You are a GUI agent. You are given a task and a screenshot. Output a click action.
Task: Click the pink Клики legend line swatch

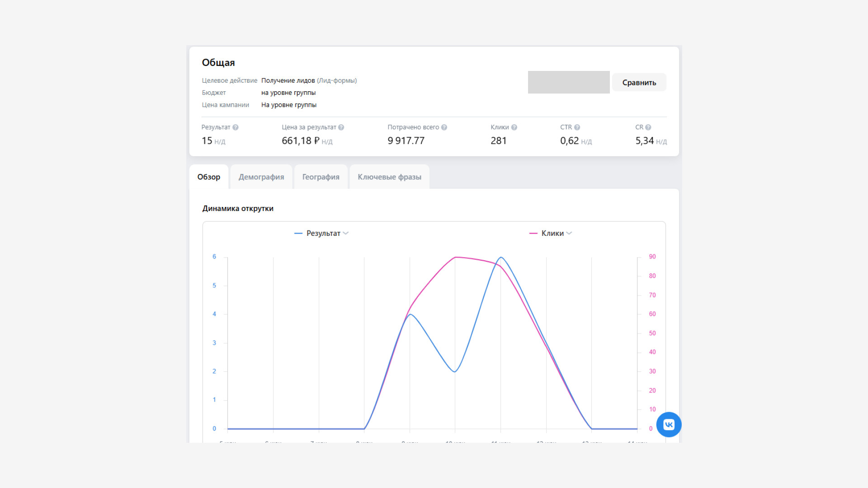(533, 234)
